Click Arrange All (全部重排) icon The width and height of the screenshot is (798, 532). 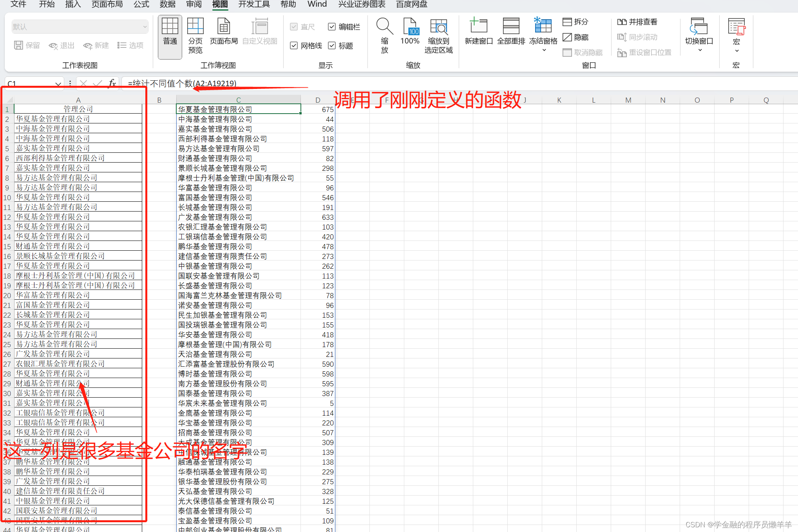[x=511, y=32]
